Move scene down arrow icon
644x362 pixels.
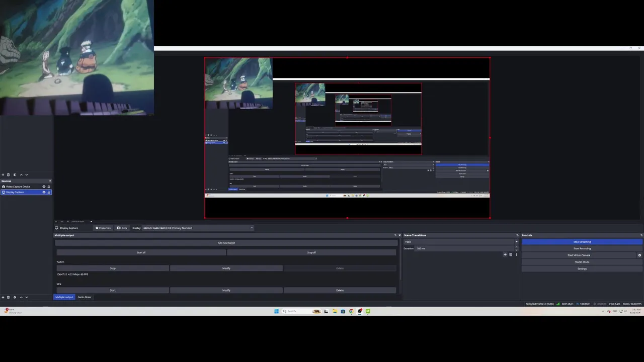coord(27,175)
